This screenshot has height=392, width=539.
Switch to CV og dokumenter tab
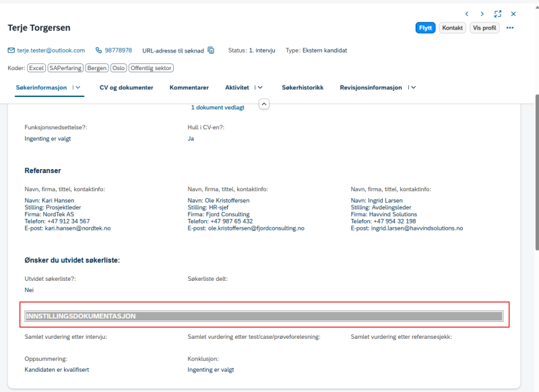point(127,88)
